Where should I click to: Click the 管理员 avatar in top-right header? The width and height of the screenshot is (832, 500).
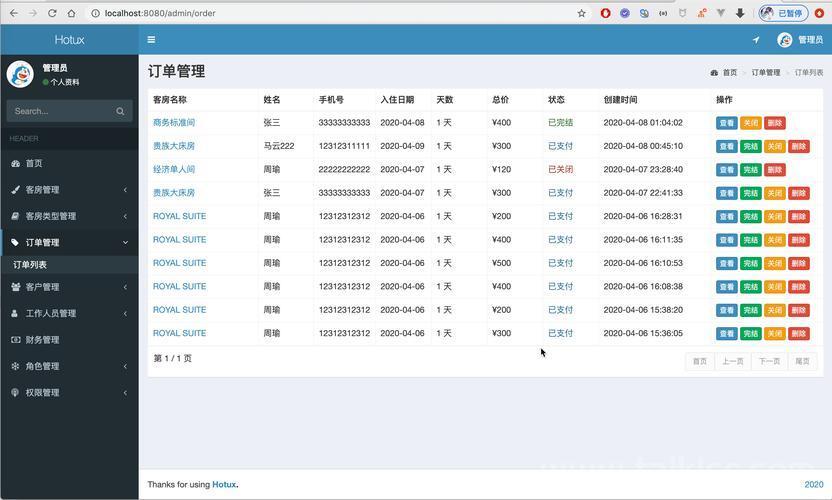[x=784, y=40]
